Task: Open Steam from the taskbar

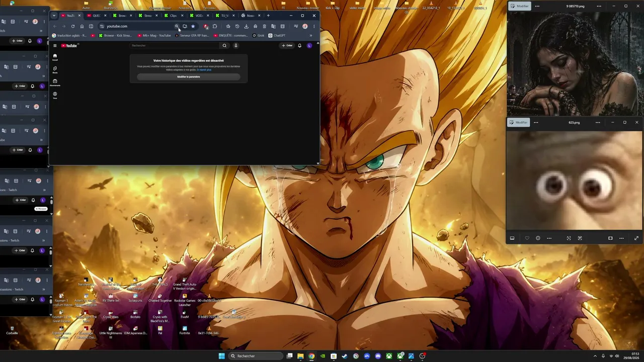Action: [x=345, y=356]
